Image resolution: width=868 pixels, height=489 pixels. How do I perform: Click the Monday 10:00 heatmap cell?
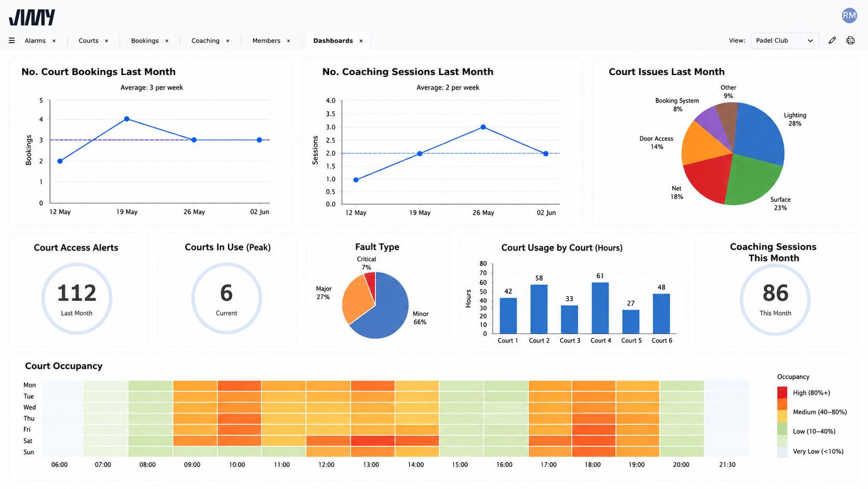click(x=239, y=386)
